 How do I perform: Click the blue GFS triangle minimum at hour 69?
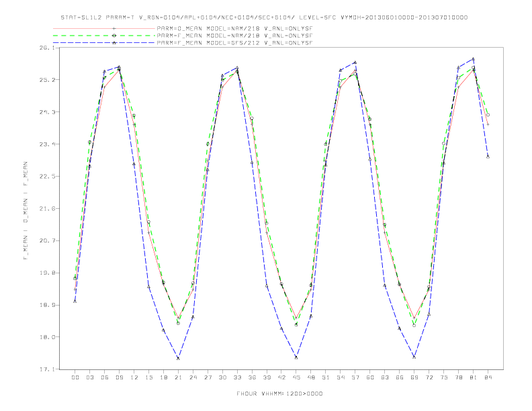coord(414,357)
